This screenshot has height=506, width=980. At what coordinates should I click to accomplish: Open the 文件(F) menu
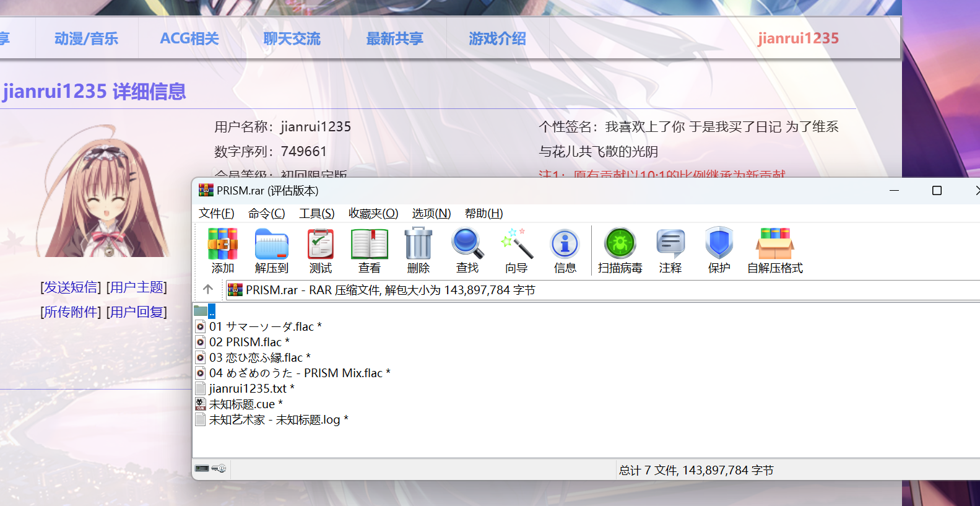[216, 214]
